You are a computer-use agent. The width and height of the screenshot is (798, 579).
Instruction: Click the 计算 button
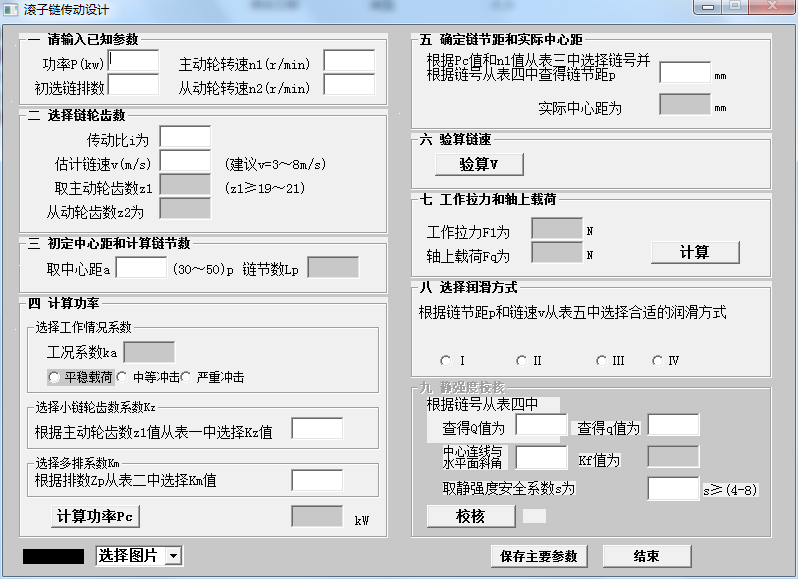695,252
